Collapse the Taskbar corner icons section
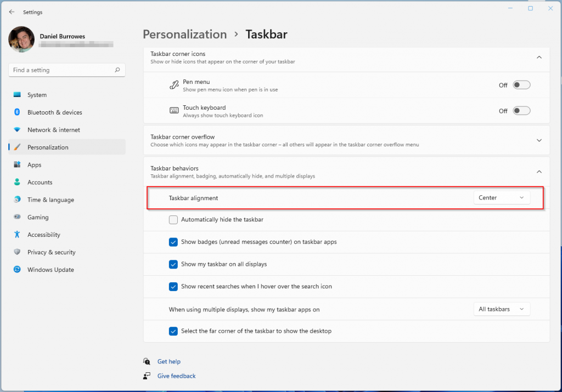Viewport: 562px width, 392px height. 539,57
